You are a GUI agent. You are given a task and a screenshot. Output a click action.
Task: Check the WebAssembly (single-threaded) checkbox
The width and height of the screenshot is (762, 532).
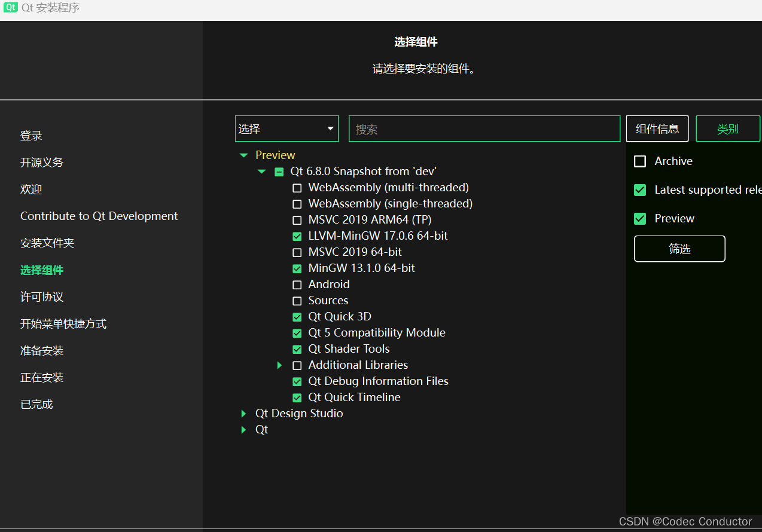pos(297,204)
